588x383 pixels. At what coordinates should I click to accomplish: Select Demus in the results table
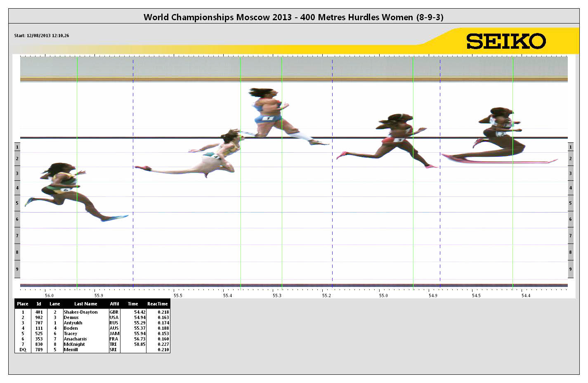point(71,318)
